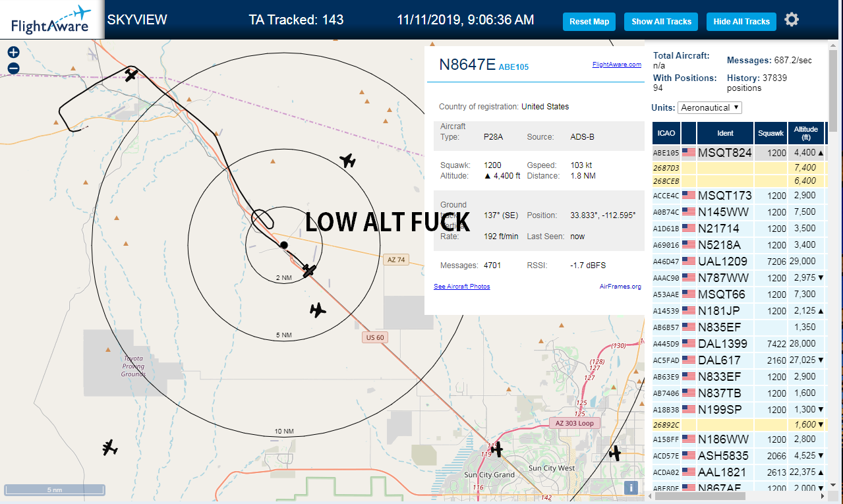This screenshot has width=843, height=504.
Task: Sort table by Altitude (ft) column header
Action: 805,133
